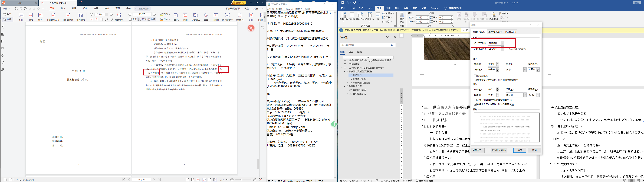Switch to Chinese Typography (中文版式) tab
The image size is (644, 182).
[x=510, y=32]
